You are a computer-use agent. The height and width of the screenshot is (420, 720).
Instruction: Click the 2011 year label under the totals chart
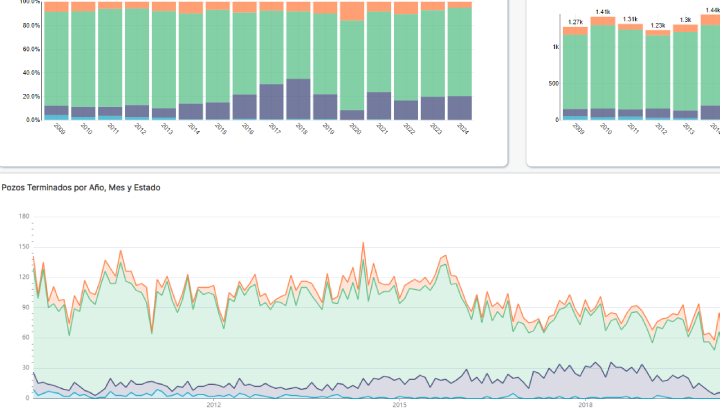[x=633, y=129]
